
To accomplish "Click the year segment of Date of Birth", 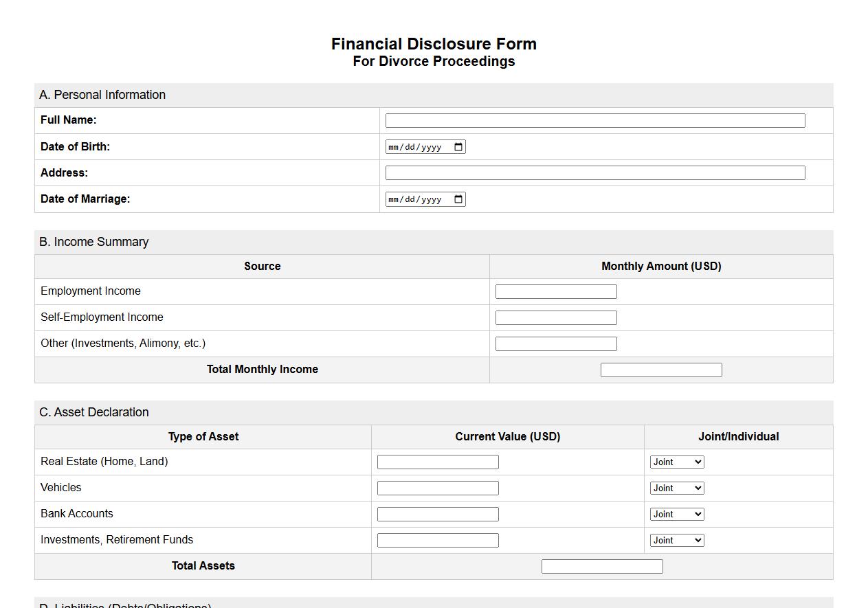I will click(x=433, y=146).
